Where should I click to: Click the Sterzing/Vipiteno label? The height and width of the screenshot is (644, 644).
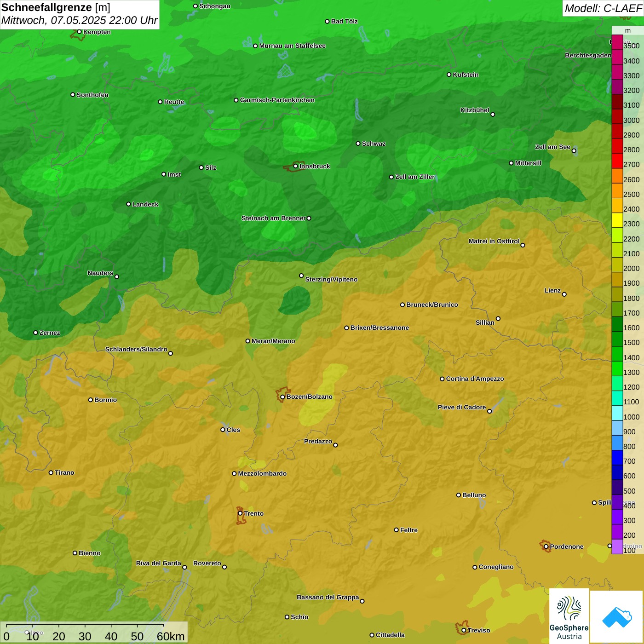[331, 279]
